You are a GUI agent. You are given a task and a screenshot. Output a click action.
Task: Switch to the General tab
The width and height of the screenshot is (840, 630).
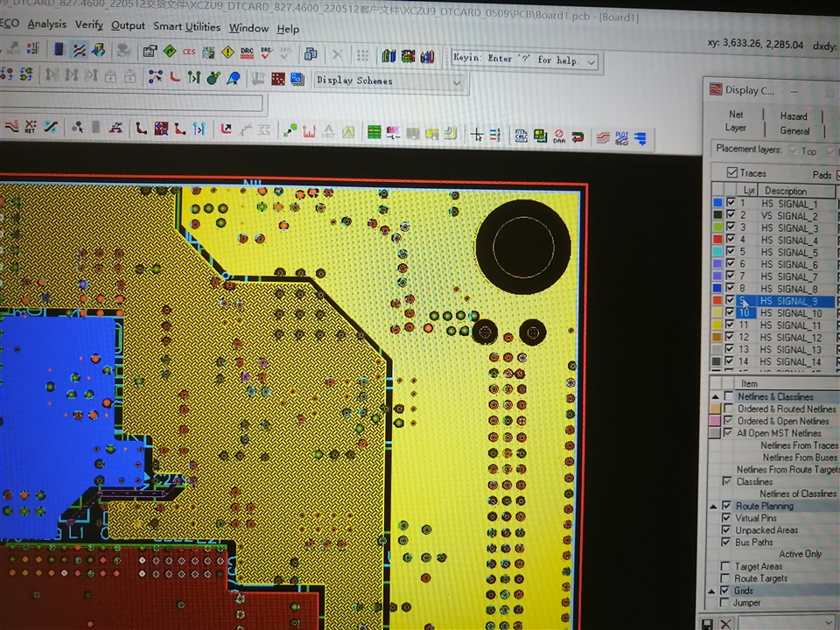(x=794, y=130)
